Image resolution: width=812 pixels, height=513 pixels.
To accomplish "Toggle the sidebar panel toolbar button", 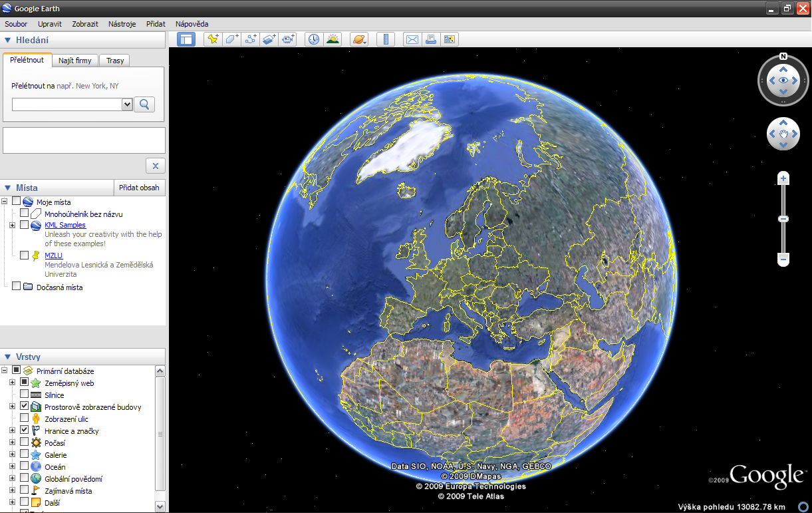I will pos(186,39).
